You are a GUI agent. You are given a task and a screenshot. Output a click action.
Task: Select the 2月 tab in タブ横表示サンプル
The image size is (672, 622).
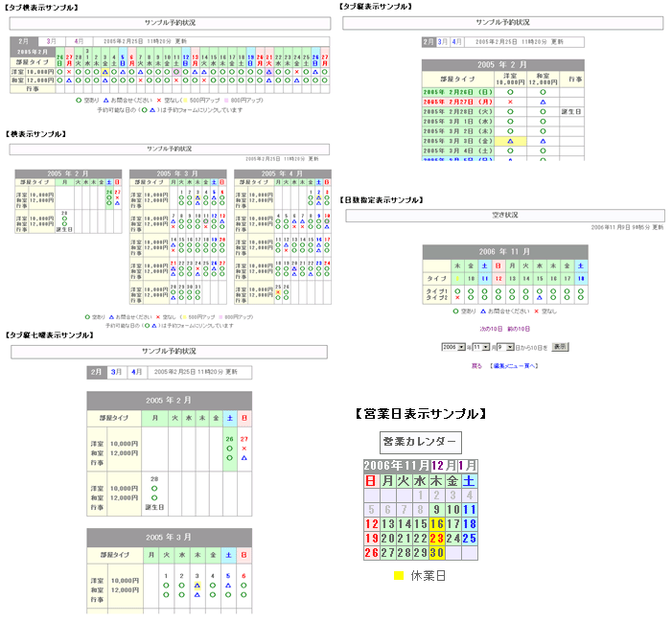coord(24,41)
